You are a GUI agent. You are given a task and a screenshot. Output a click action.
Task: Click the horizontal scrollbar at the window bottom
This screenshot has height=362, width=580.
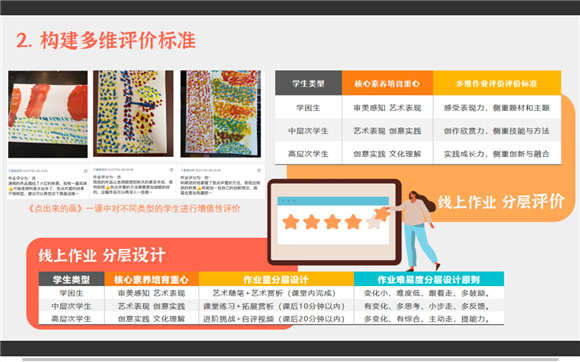290,359
